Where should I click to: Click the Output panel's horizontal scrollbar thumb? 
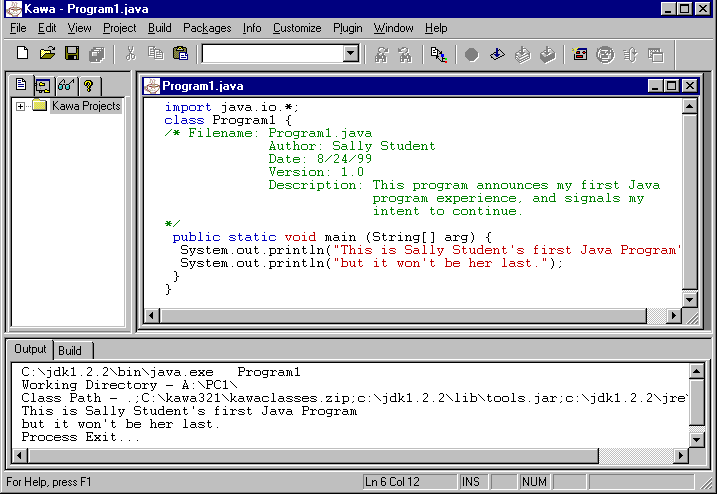(x=313, y=456)
